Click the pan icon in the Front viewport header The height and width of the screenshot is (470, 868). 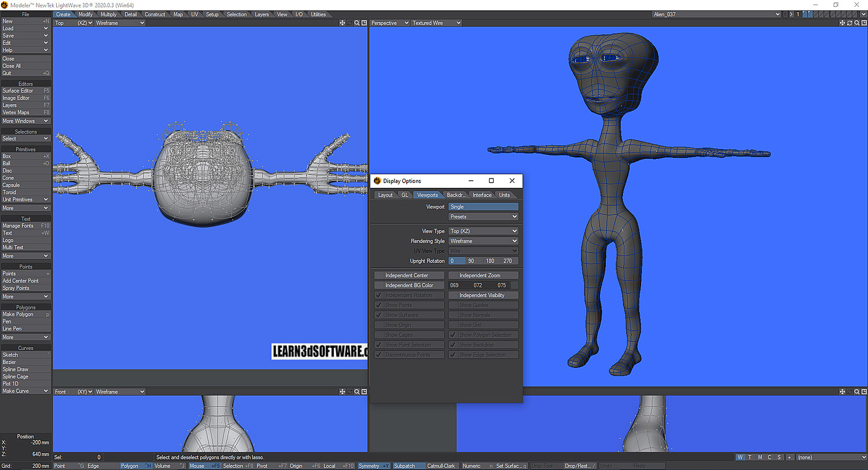[343, 391]
